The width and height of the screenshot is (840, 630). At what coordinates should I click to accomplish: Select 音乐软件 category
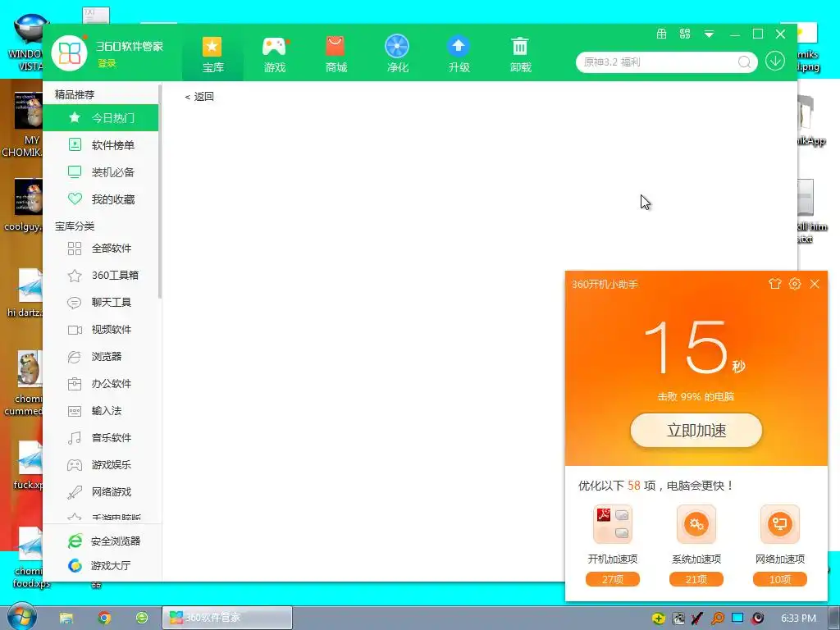101,438
